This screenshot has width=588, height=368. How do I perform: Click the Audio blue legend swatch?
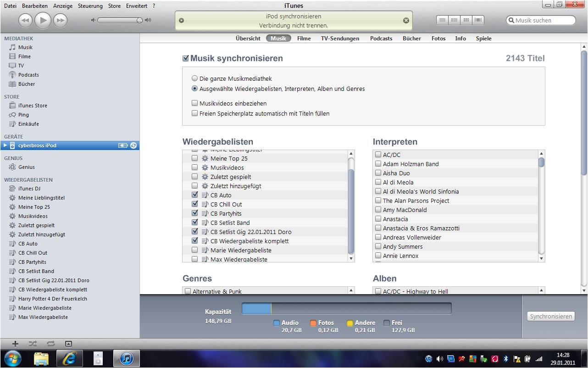pyautogui.click(x=276, y=323)
